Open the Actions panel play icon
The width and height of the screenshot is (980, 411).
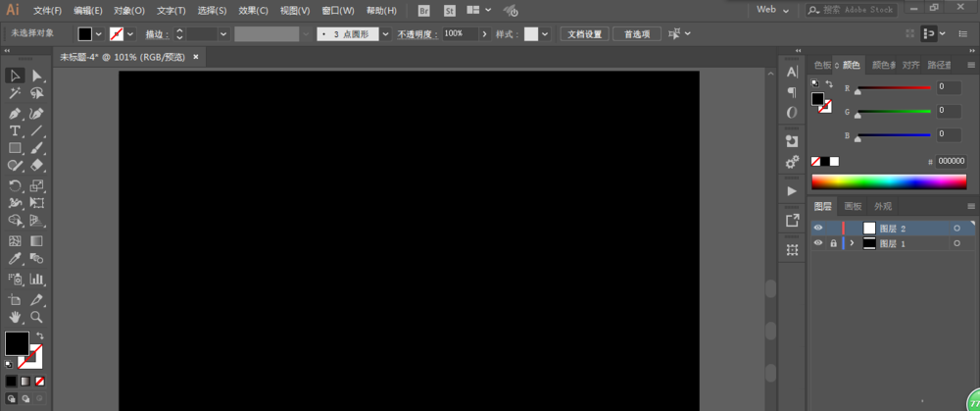[792, 191]
